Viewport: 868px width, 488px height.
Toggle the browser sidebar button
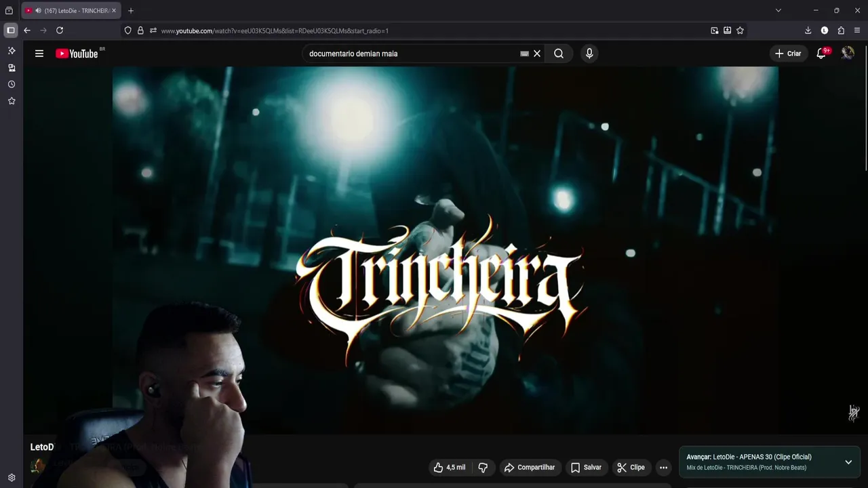click(x=11, y=30)
